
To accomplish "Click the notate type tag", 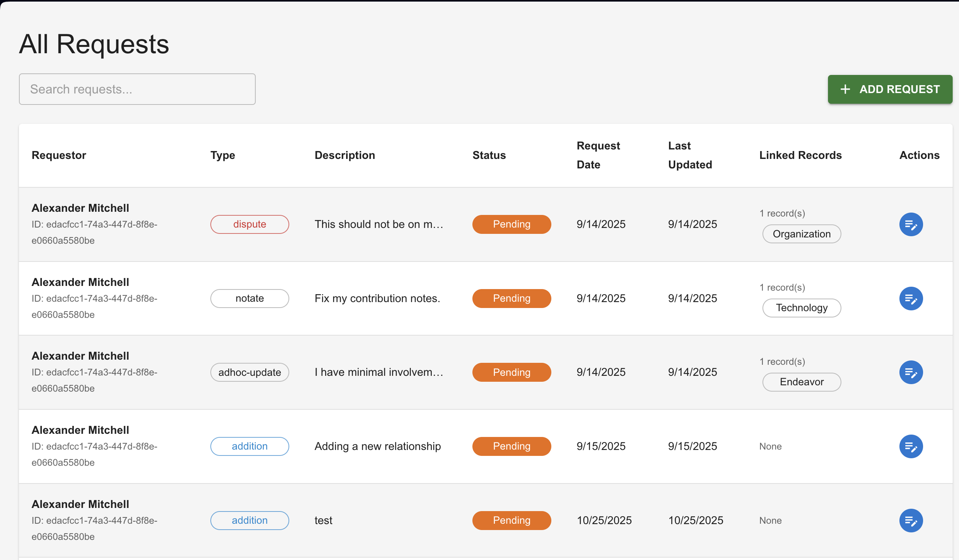I will coord(249,299).
